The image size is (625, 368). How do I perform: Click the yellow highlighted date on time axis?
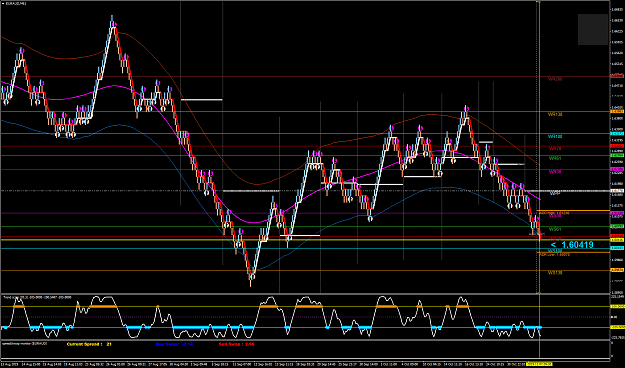pyautogui.click(x=539, y=364)
